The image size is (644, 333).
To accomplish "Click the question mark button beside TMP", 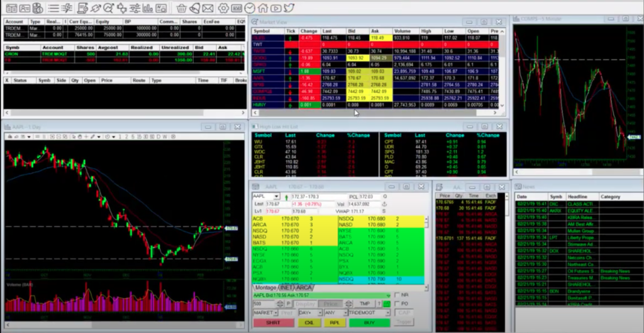I will coord(379,304).
